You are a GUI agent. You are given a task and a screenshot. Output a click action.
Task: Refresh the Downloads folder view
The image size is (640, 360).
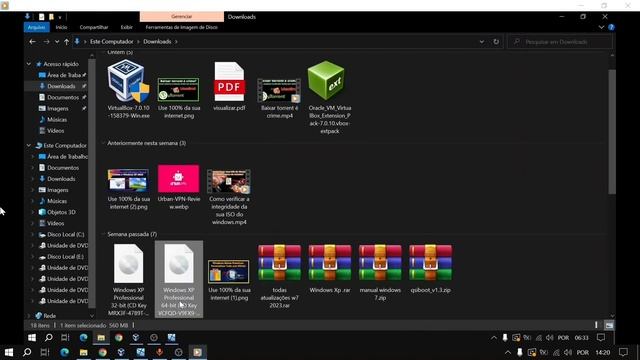pos(496,42)
